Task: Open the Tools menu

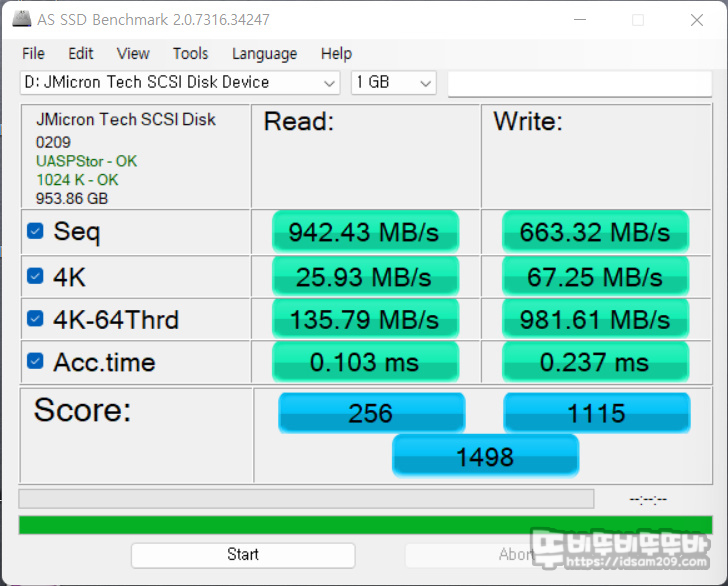Action: tap(190, 53)
